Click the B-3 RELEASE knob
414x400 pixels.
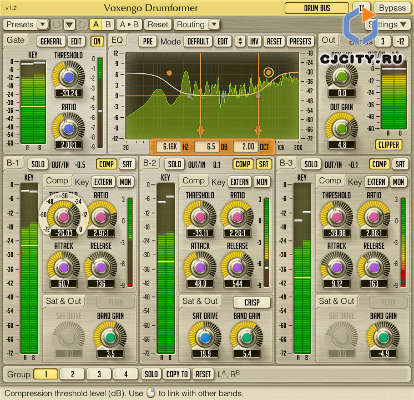[x=374, y=267]
